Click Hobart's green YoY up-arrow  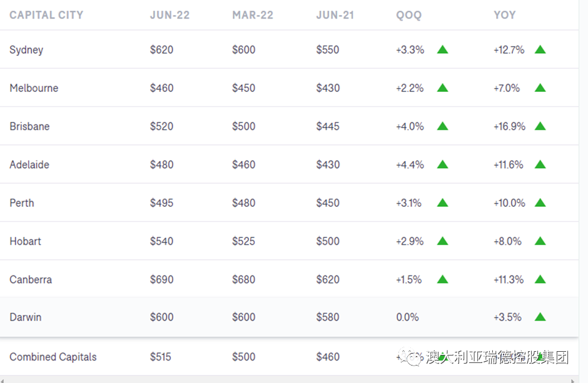pos(540,241)
